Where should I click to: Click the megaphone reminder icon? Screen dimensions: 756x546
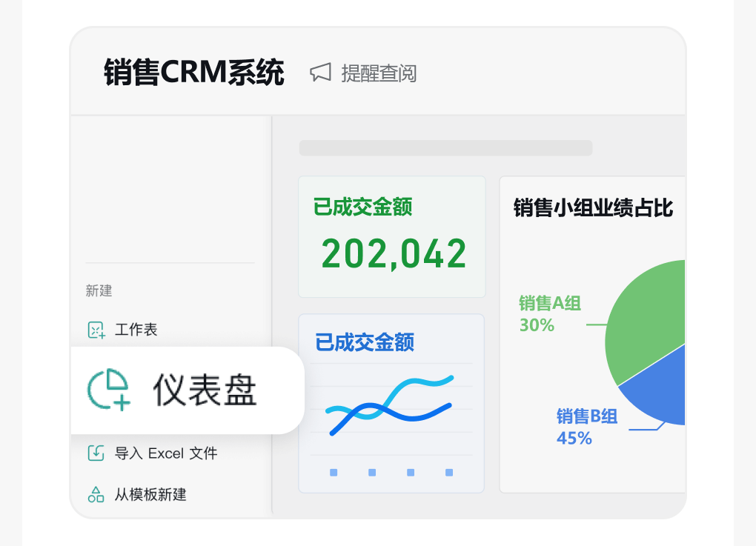click(320, 73)
